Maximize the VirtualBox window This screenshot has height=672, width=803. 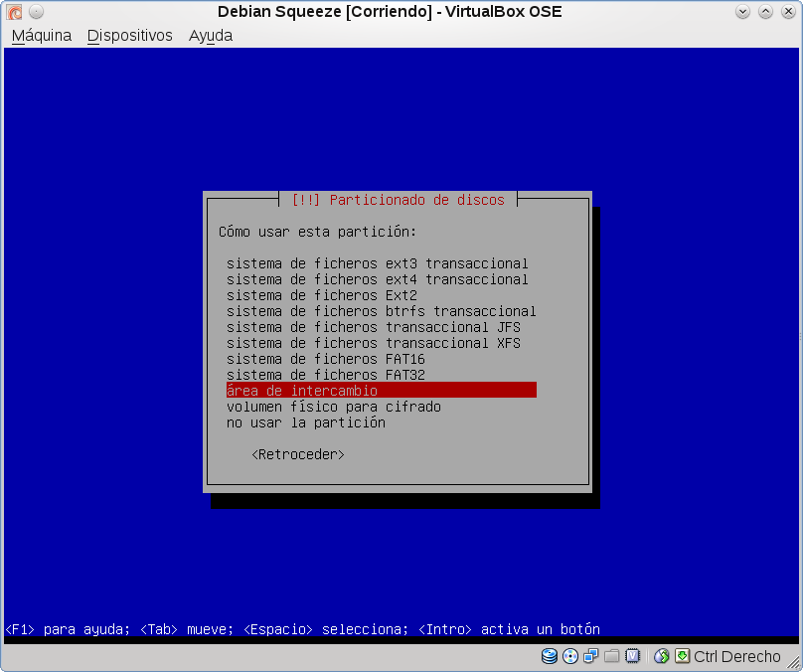(765, 11)
